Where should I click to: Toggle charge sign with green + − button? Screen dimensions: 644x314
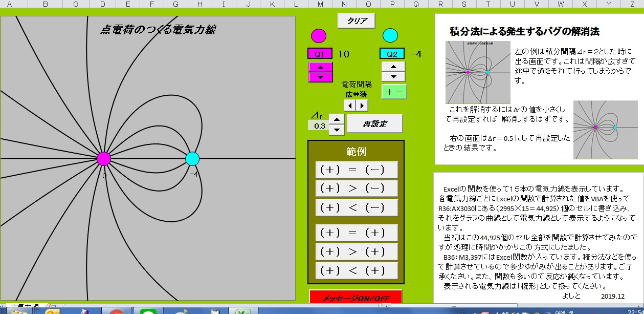point(394,92)
